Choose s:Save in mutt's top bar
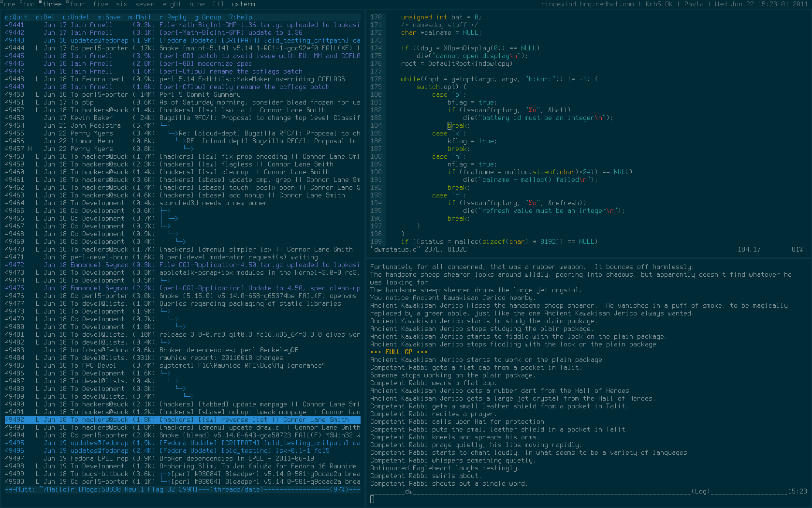812x508 pixels. [109, 17]
